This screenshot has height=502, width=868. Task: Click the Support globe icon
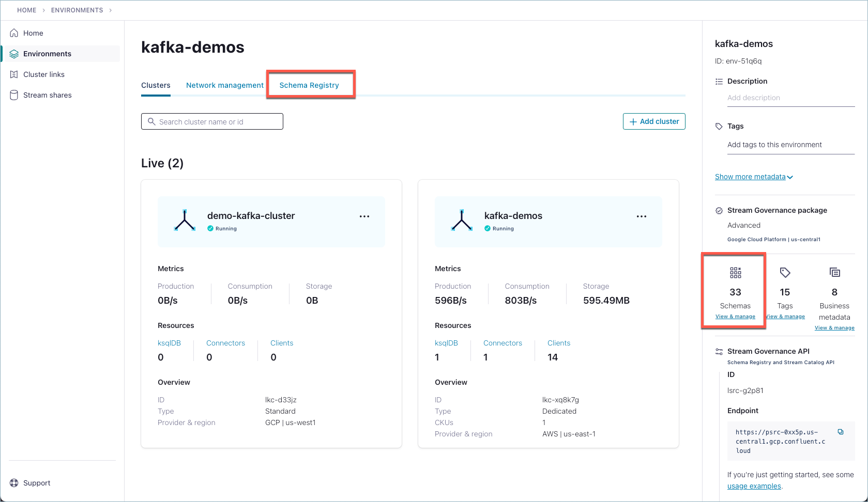13,482
